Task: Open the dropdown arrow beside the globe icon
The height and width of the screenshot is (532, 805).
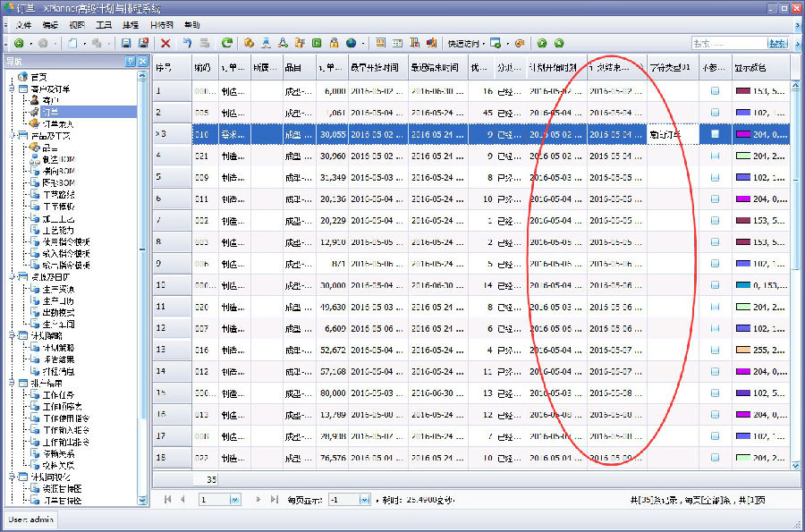Action: coord(363,44)
